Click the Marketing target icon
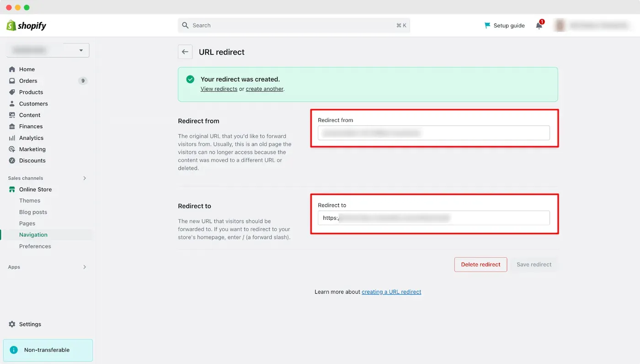This screenshot has width=640, height=364. (12, 149)
